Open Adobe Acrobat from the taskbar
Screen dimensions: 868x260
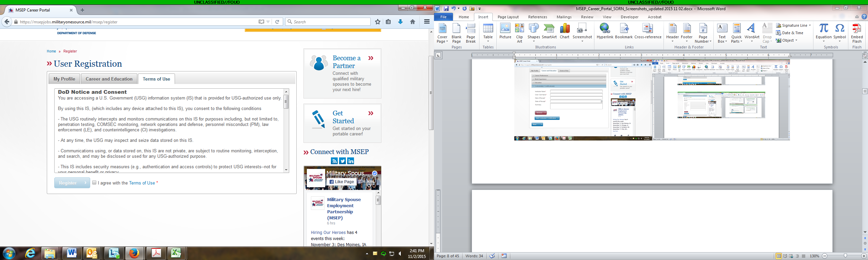tap(156, 253)
